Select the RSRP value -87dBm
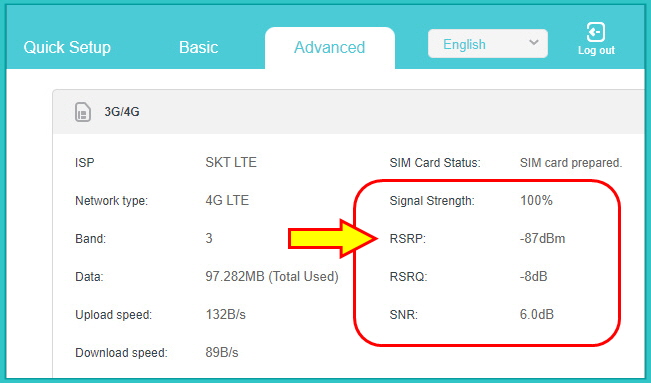 coord(542,238)
